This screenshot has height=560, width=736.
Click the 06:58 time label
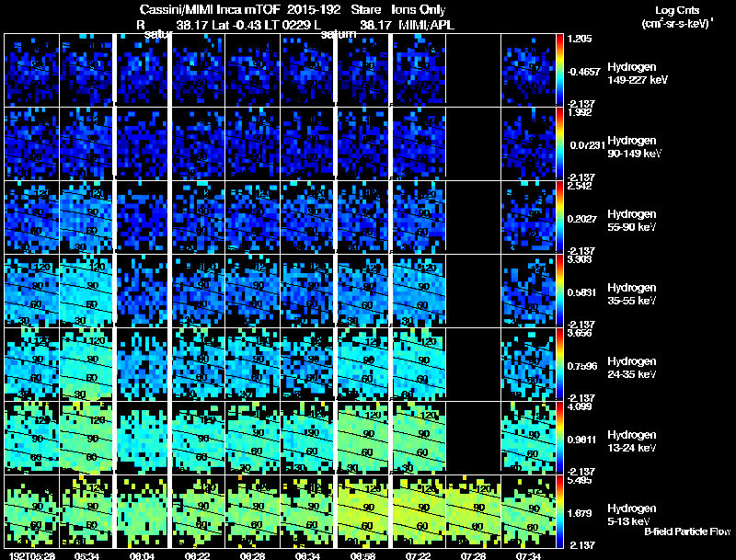[x=362, y=556]
